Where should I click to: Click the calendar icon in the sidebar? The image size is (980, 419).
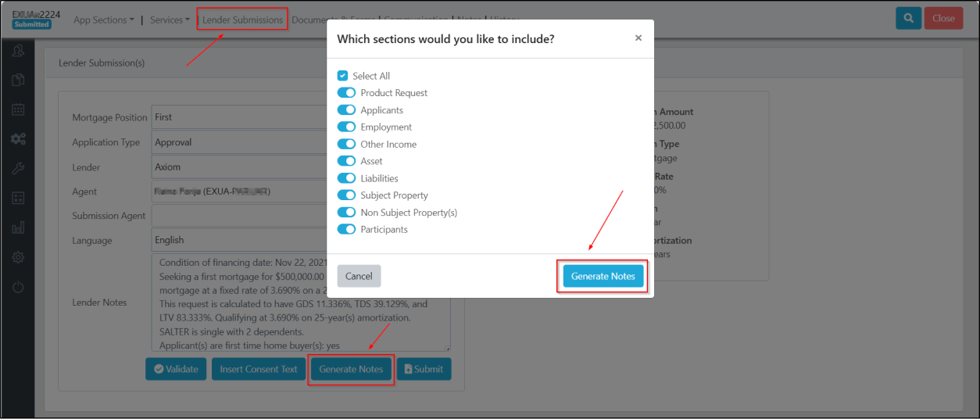point(18,109)
